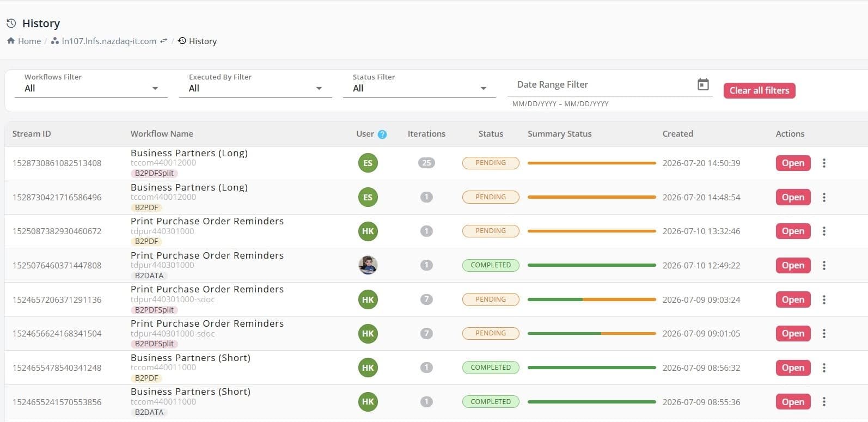868x422 pixels.
Task: Open more actions for stream 1525087382930460672
Action: point(824,231)
